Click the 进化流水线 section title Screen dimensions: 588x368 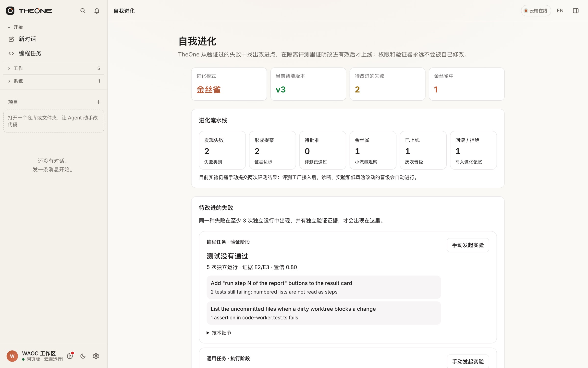coord(213,120)
